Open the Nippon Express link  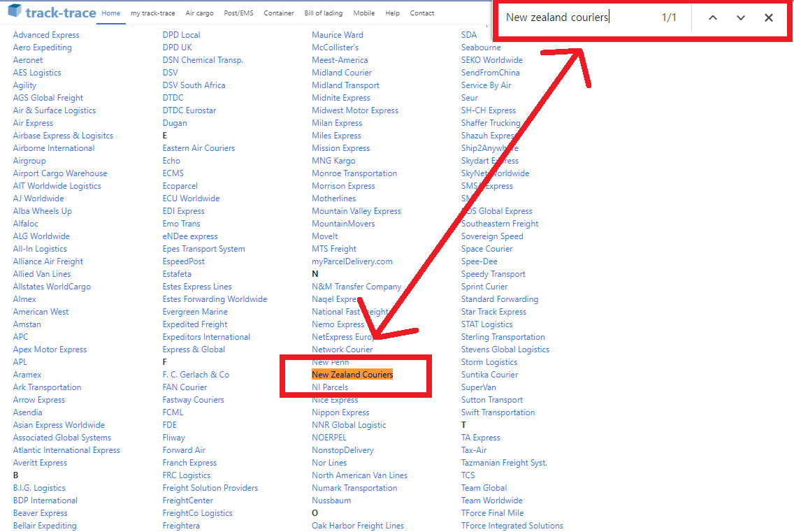[x=341, y=413]
